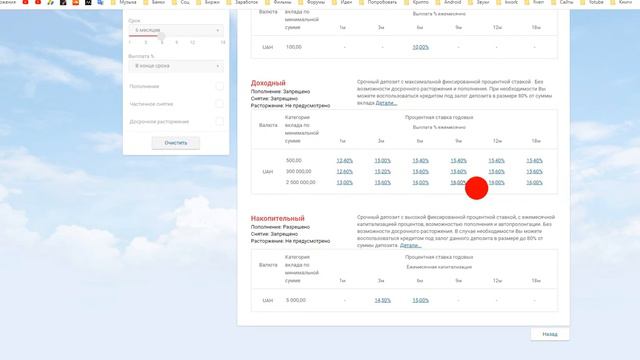
Task: Open Доходный 1м rate for 300 000,00
Action: [344, 172]
